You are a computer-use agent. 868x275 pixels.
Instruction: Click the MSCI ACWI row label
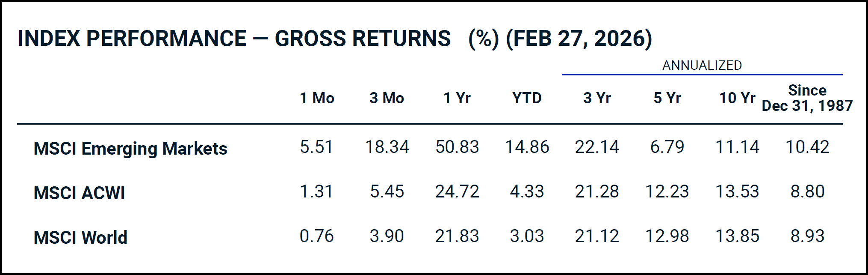(x=79, y=193)
